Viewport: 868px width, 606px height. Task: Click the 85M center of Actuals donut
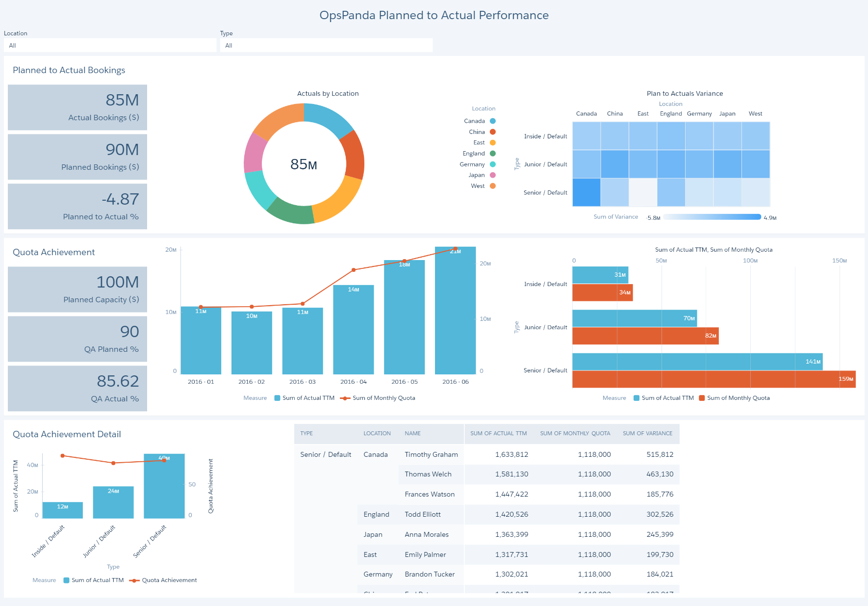(304, 164)
